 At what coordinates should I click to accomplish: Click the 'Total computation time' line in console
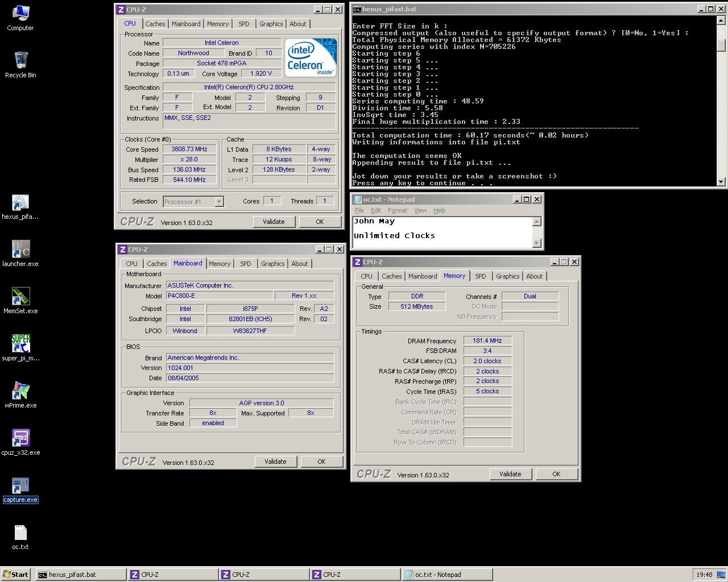[x=470, y=135]
